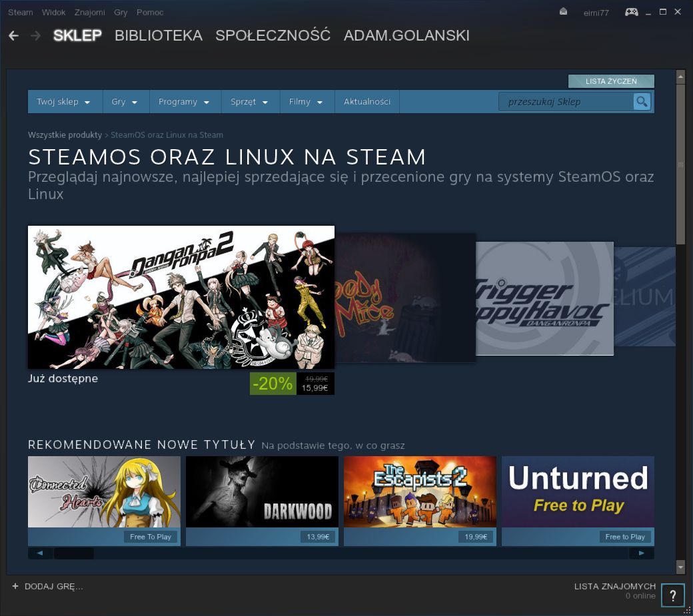Screen dimensions: 693x616
Task: Open the Danganronpa 2 featured banner
Action: coord(181,297)
